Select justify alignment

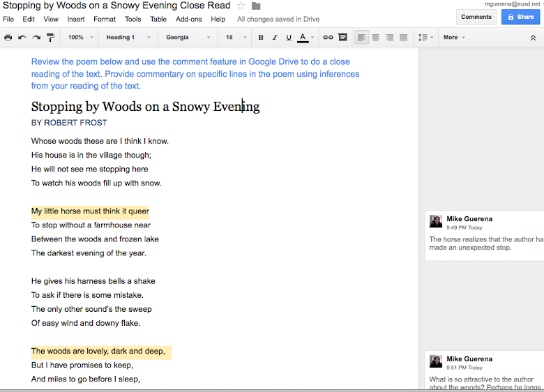point(404,38)
